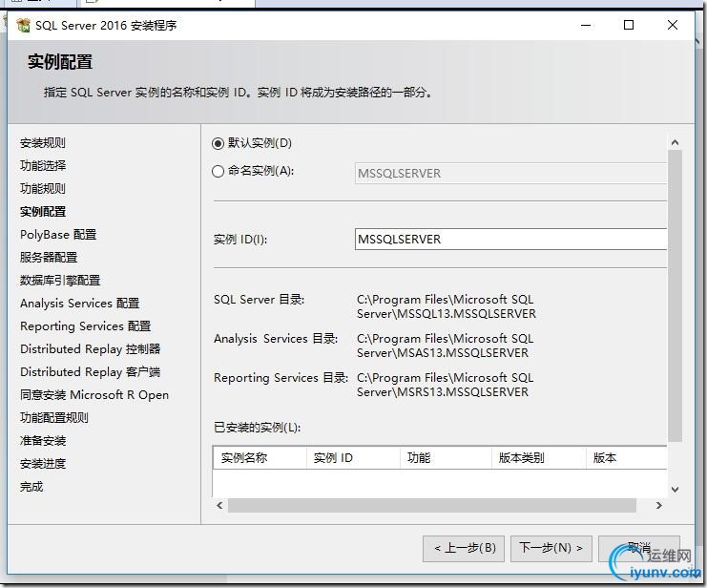Cancel setup with 取消 button

(x=639, y=548)
